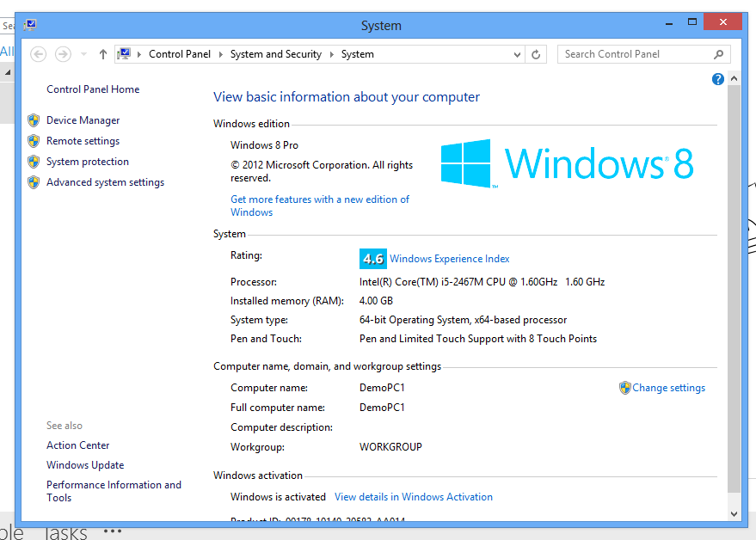Click Get more features with a new edition link
The width and height of the screenshot is (756, 540).
(320, 206)
